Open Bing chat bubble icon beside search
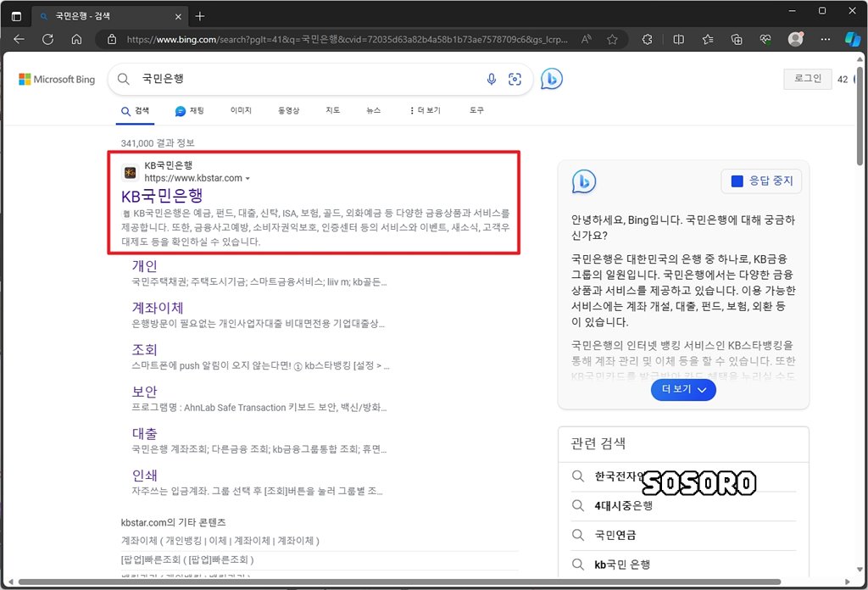Image resolution: width=868 pixels, height=590 pixels. (x=551, y=79)
